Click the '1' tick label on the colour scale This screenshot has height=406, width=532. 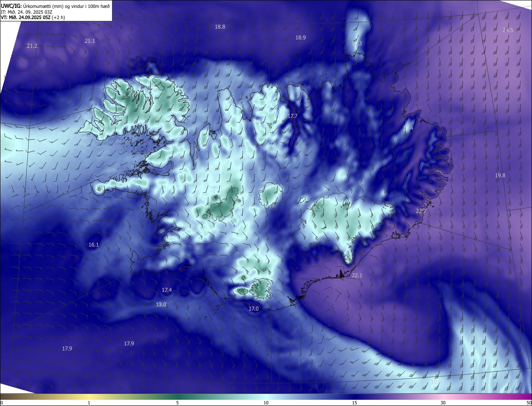coord(89,403)
